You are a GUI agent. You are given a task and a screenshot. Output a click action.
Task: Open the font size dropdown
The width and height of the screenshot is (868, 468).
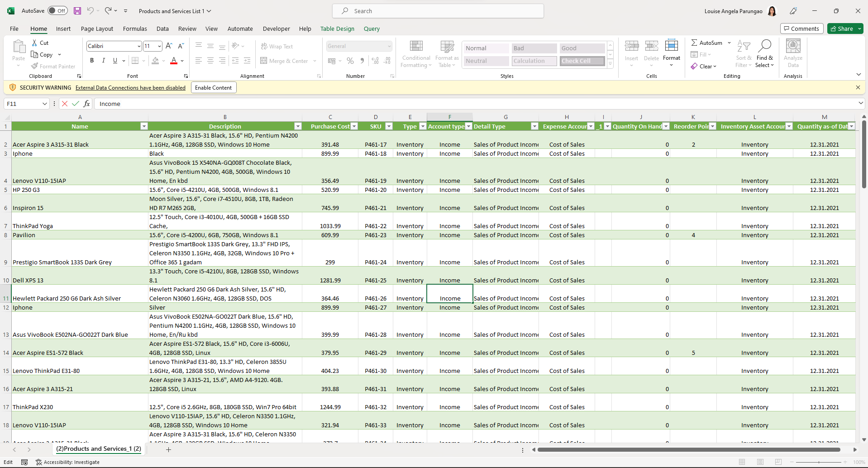point(159,46)
